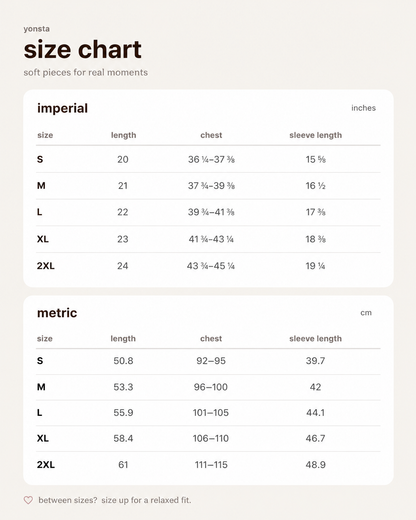
Task: Click the 111–115 chest measurement
Action: 211,465
